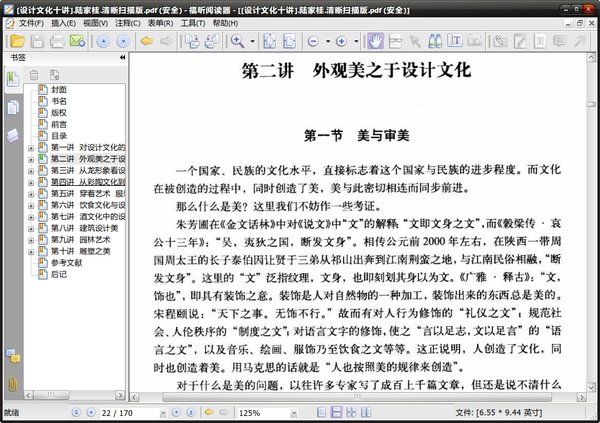This screenshot has height=423, width=600.
Task: Click the zoom out minus icon
Action: pyautogui.click(x=313, y=41)
